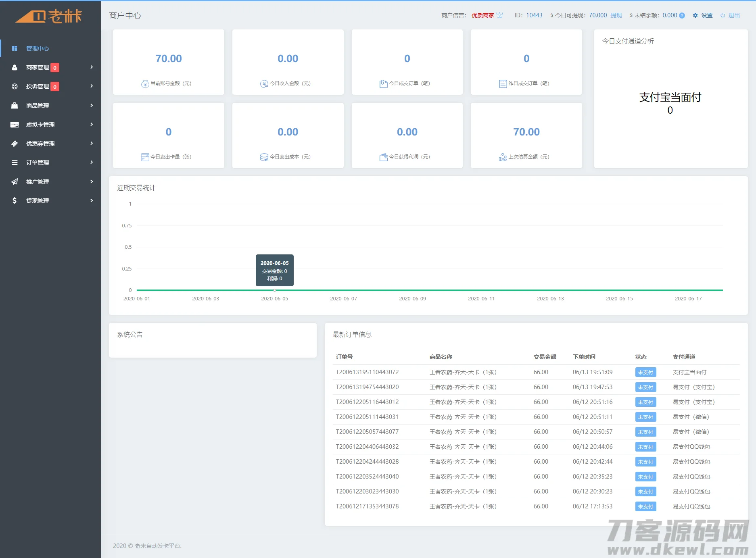The image size is (756, 558).
Task: Expand the 订单管理 submenu arrow
Action: (x=92, y=162)
